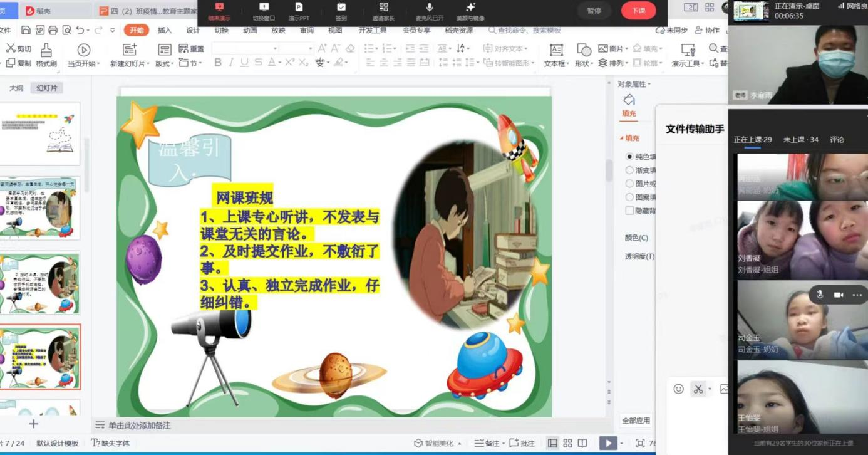Apply Strikethrough formatting with S icon
The height and width of the screenshot is (455, 868).
[x=258, y=62]
